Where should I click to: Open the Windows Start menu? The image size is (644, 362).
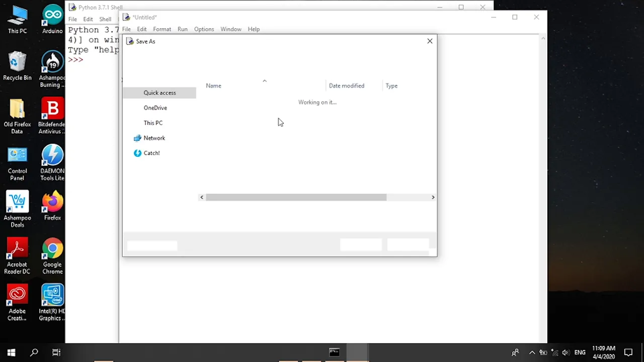click(x=11, y=352)
